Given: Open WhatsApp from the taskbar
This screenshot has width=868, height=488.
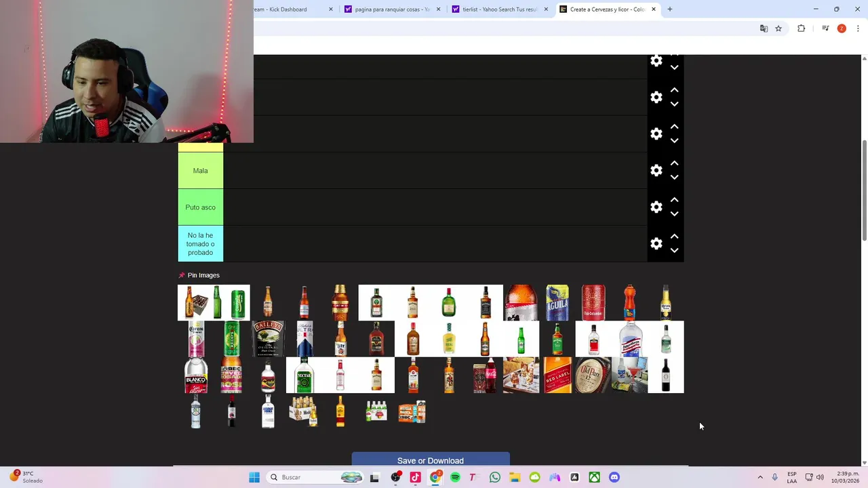Looking at the screenshot, I should 495,477.
